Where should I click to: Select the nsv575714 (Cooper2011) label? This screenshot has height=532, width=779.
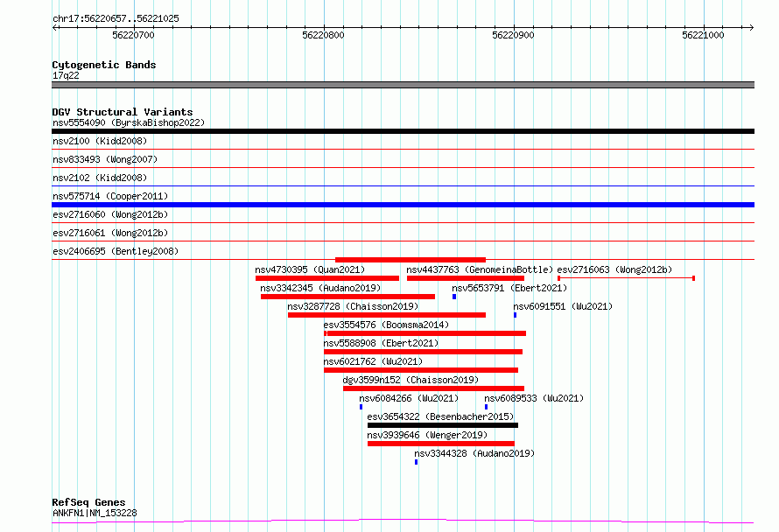pyautogui.click(x=110, y=196)
